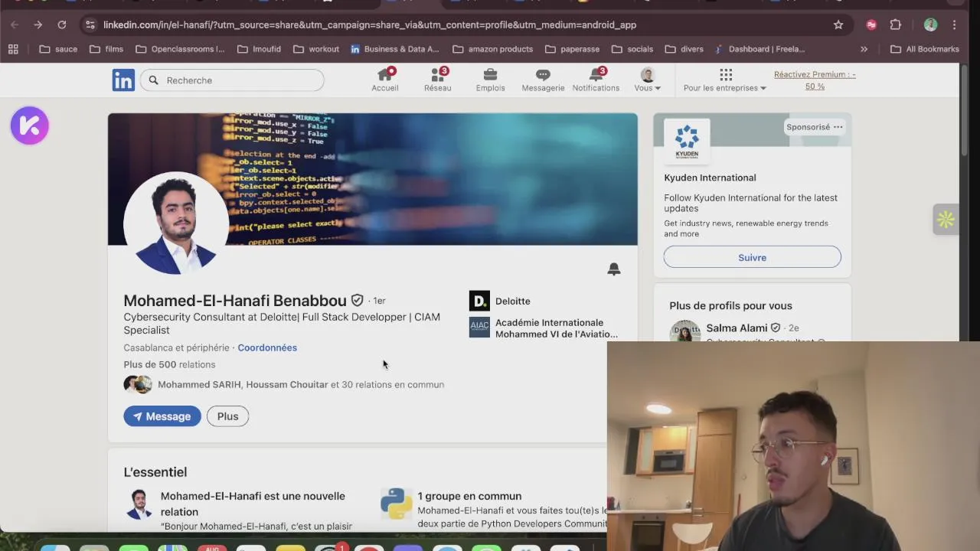Open paperasse bookmark folder

tap(573, 49)
